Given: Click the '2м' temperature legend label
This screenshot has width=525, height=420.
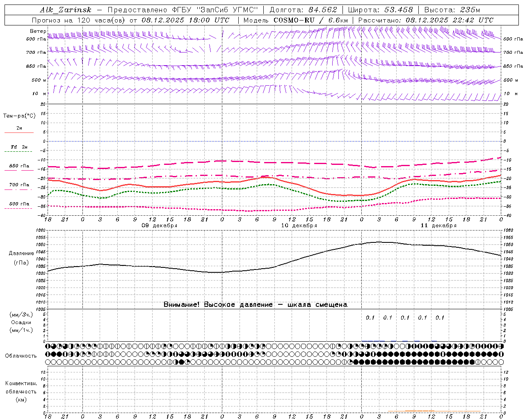Looking at the screenshot, I should 19,128.
